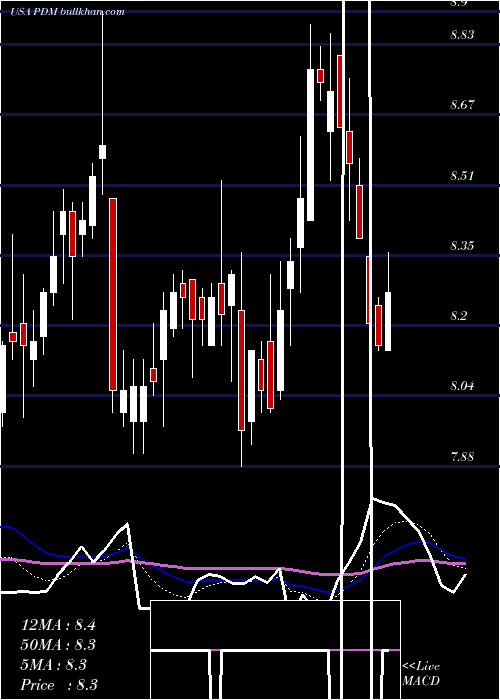Select the 8.35 price axis label
The width and height of the screenshot is (500, 700).
(462, 246)
